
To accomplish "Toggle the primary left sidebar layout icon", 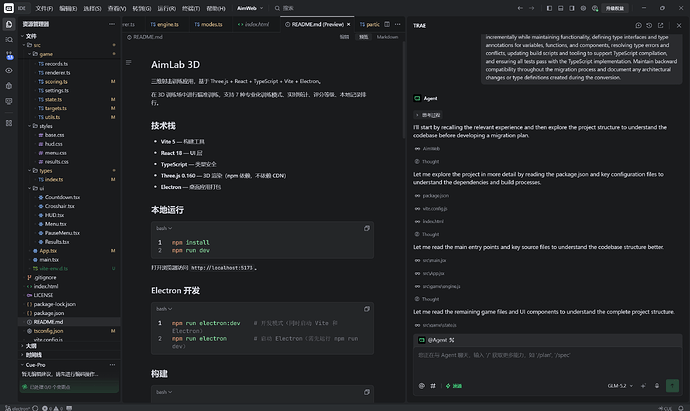I will pyautogui.click(x=549, y=8).
